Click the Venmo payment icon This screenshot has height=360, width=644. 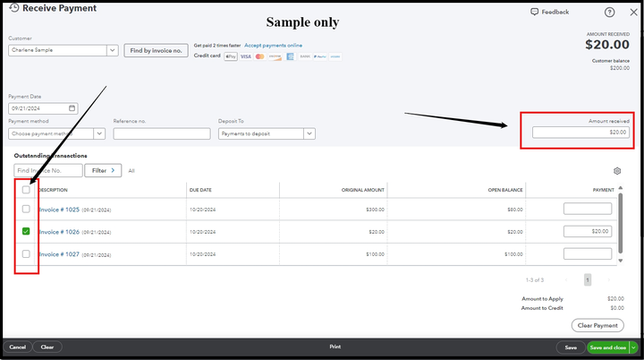[x=335, y=56]
